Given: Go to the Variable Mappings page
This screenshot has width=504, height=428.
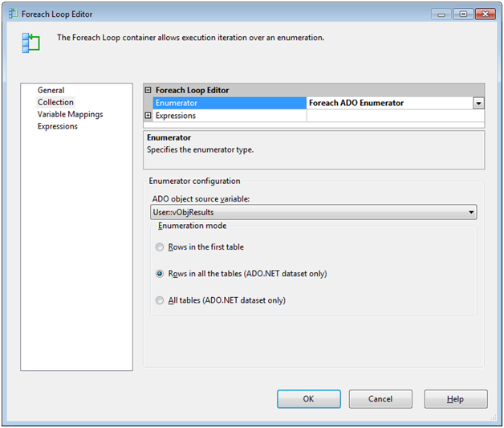Looking at the screenshot, I should tap(70, 114).
